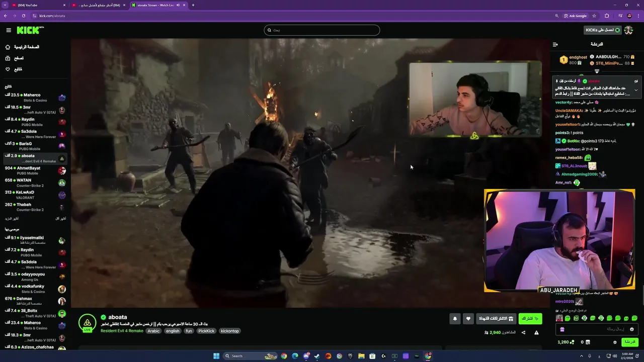644x362 pixels.
Task: Expand the pinned chat message chevron
Action: tap(636, 90)
